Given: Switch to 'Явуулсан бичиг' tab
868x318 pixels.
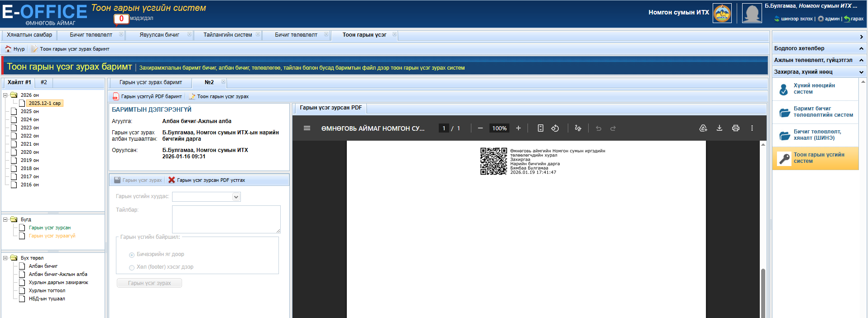Looking at the screenshot, I should (159, 35).
